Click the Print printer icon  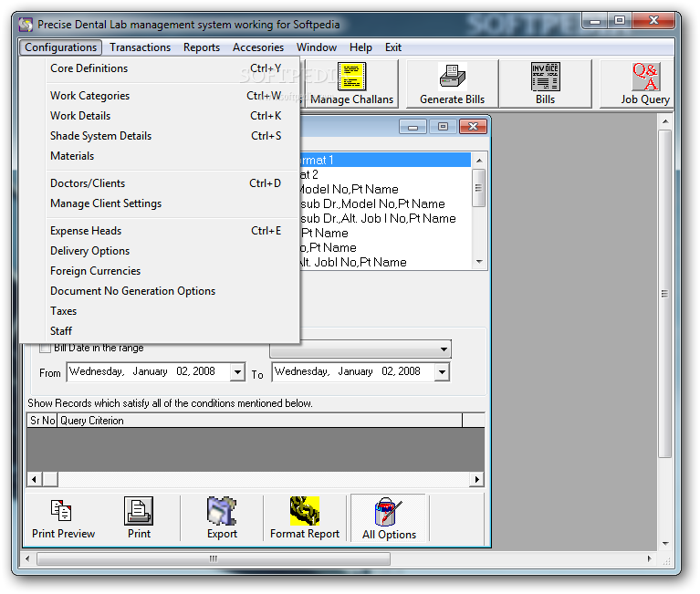click(x=139, y=511)
